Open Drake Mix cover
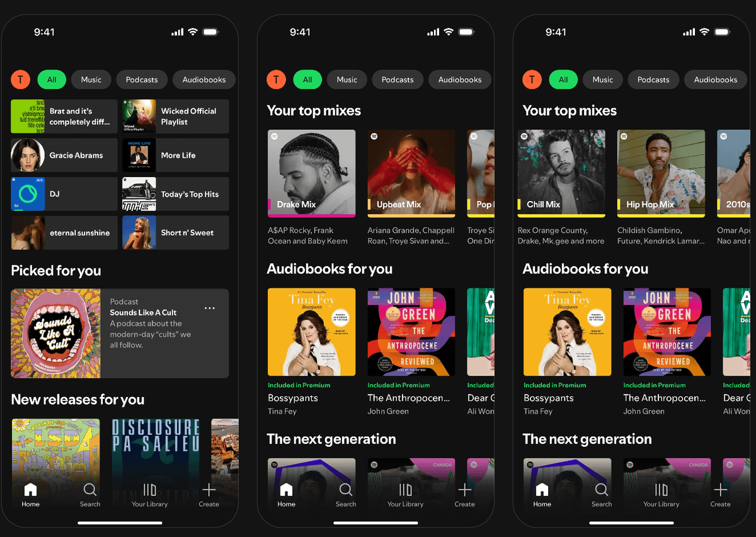The height and width of the screenshot is (537, 756). click(311, 173)
